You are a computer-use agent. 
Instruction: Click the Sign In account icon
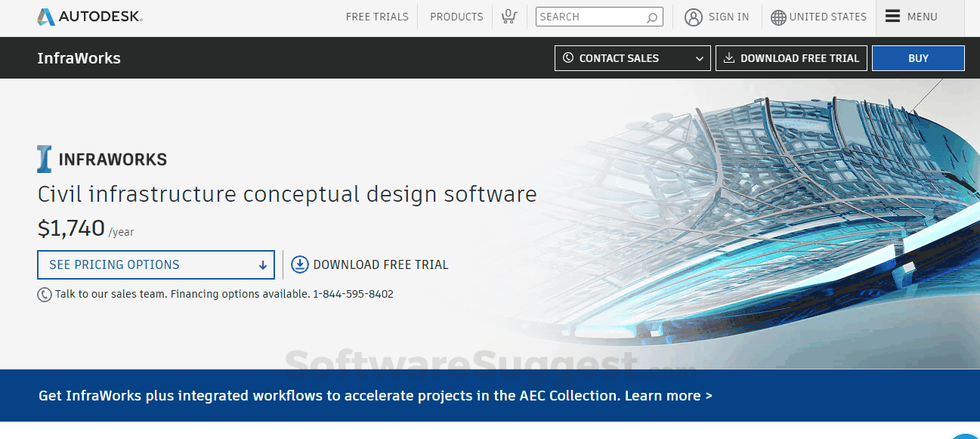click(694, 17)
